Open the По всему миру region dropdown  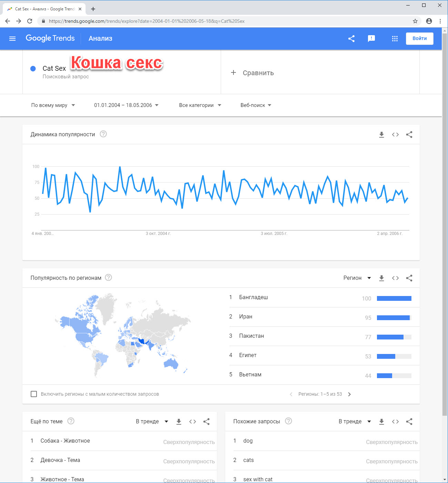53,105
